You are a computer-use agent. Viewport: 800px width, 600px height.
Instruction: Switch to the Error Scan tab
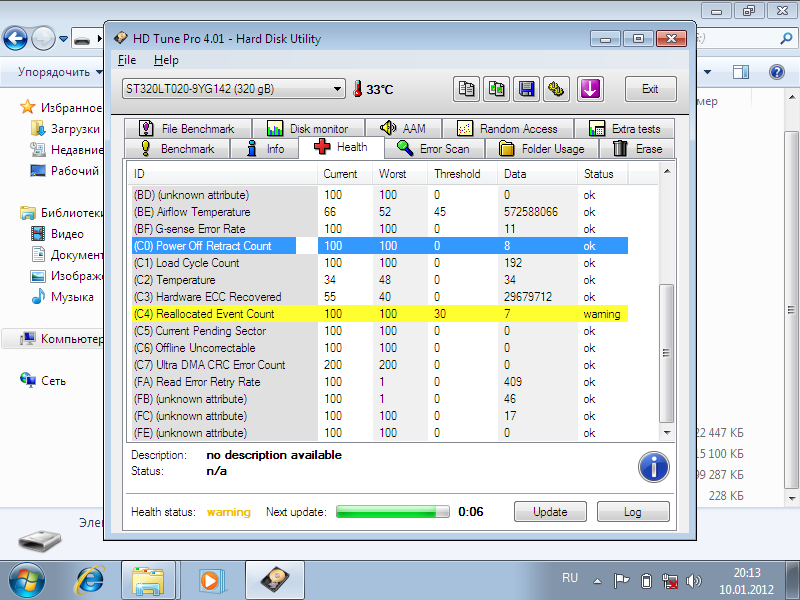pos(433,149)
